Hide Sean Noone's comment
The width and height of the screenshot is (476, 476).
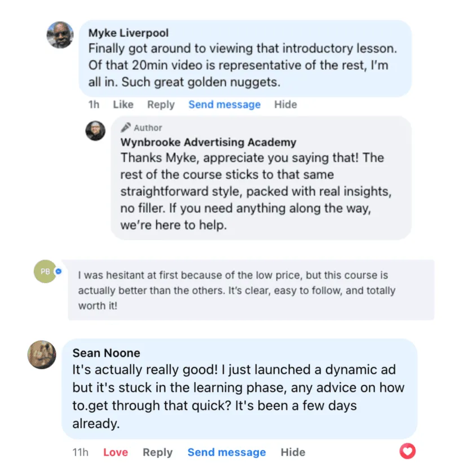point(293,452)
